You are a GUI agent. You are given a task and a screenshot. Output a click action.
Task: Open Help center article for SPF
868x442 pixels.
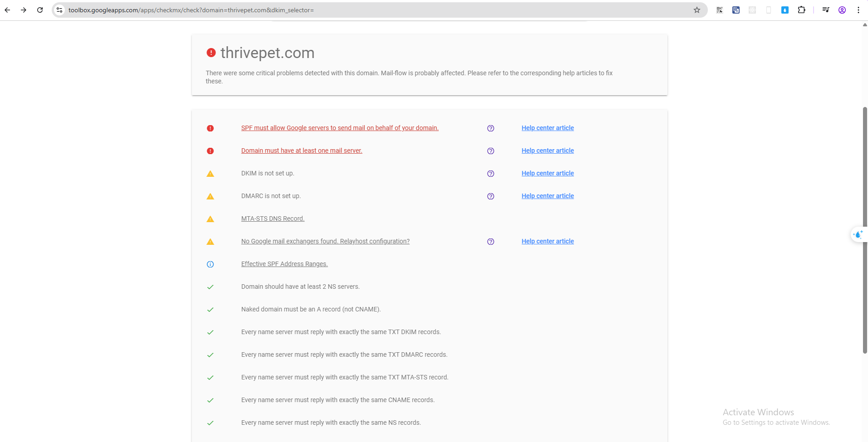pyautogui.click(x=548, y=128)
